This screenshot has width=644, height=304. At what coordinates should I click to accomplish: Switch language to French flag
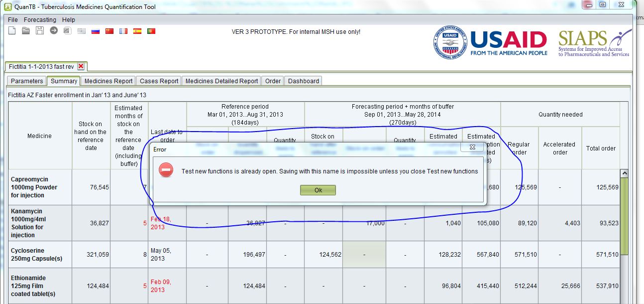coord(123,31)
